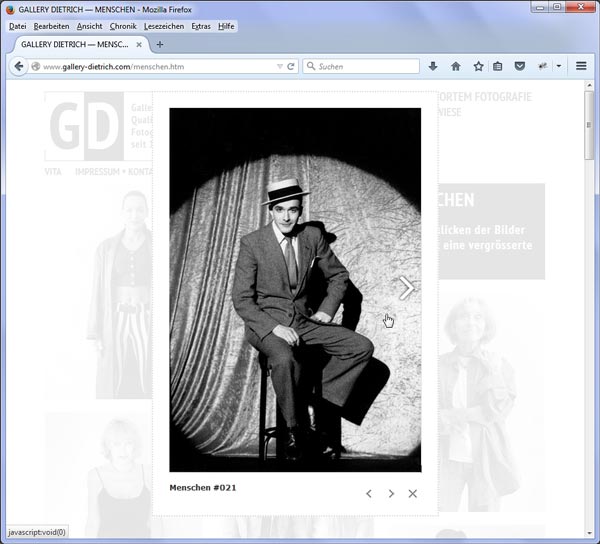
Task: Open the Datei menu
Action: click(17, 25)
